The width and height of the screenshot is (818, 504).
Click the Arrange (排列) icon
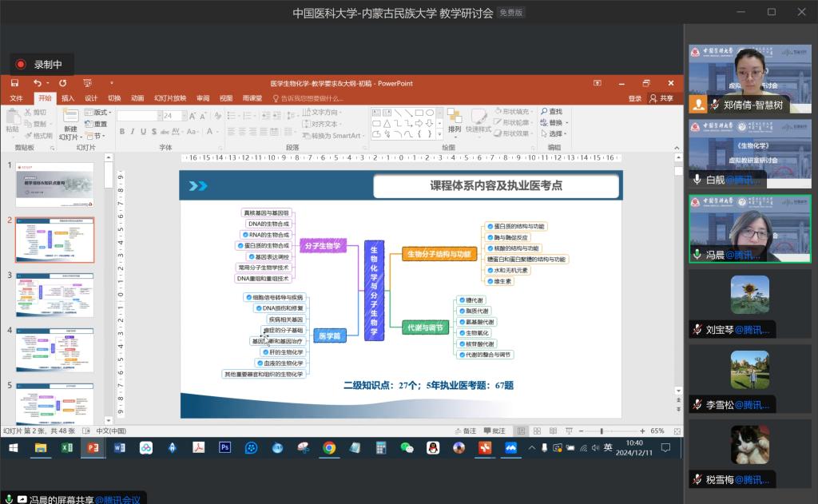tap(455, 120)
